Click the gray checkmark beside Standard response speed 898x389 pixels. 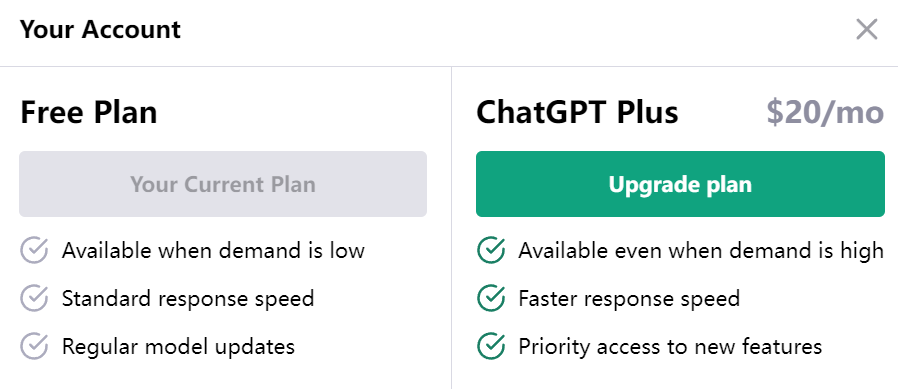click(34, 298)
